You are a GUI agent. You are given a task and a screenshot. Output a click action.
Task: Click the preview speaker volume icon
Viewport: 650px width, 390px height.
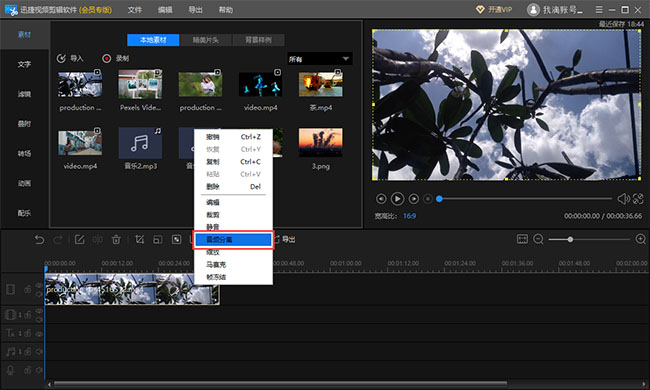pyautogui.click(x=623, y=199)
